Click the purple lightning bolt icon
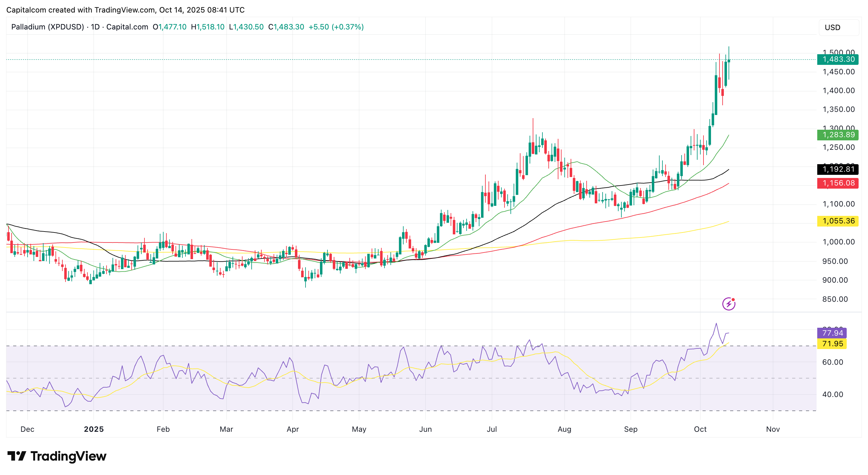The width and height of the screenshot is (868, 475). coord(729,304)
